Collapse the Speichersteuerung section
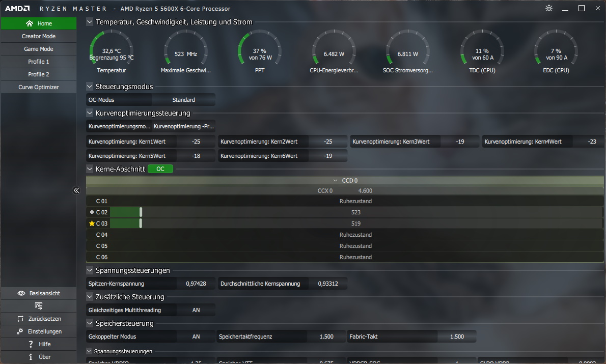This screenshot has height=364, width=606. pos(90,323)
